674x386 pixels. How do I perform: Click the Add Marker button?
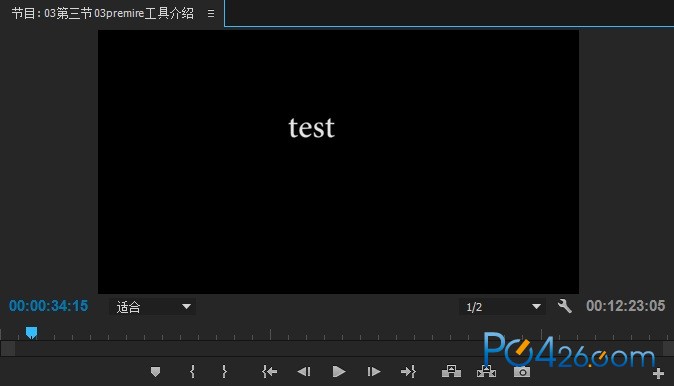[x=155, y=371]
